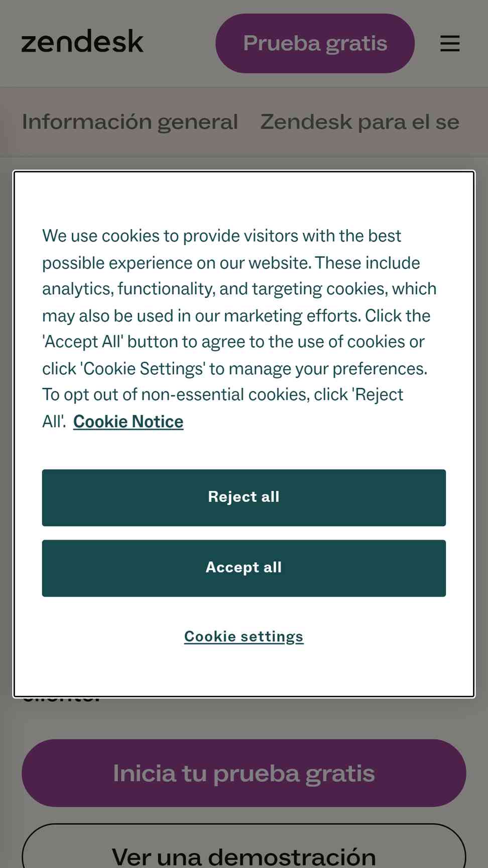Click the zendesk logo
This screenshot has width=488, height=868.
click(x=82, y=41)
